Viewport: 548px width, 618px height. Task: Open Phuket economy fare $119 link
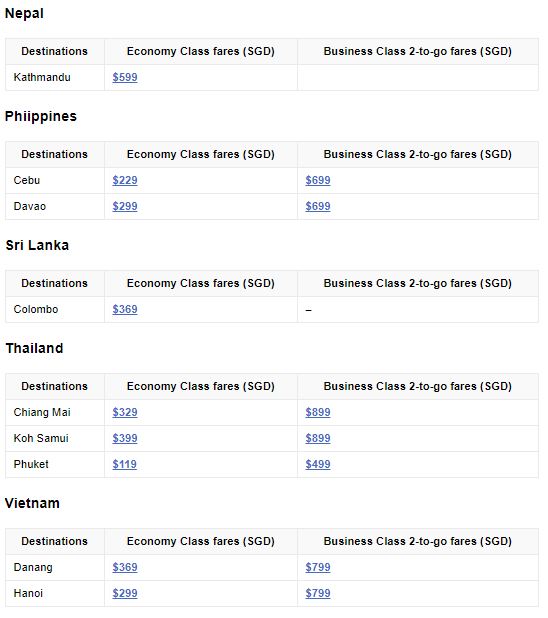pyautogui.click(x=125, y=465)
